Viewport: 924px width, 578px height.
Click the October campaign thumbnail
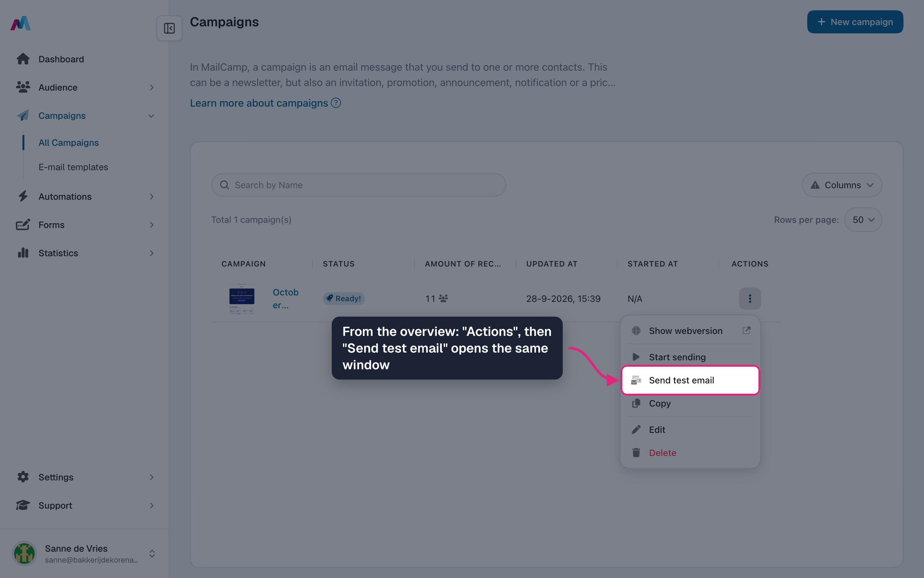[x=242, y=299]
